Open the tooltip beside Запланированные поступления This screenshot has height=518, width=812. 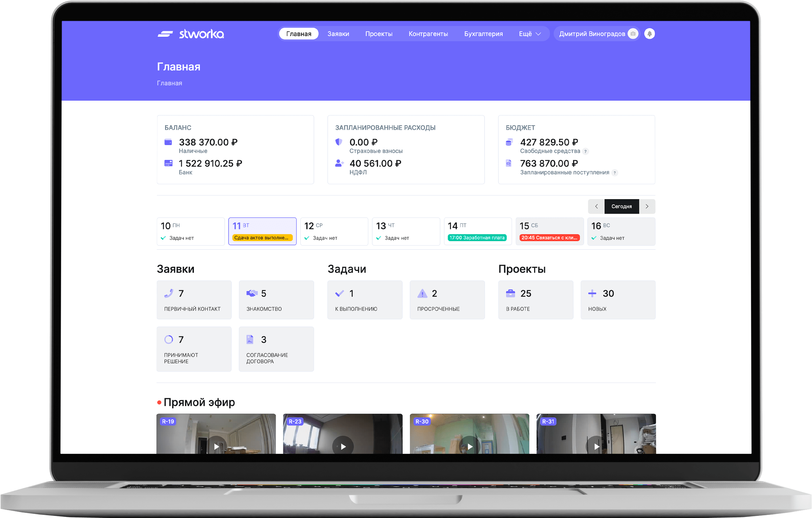point(615,173)
